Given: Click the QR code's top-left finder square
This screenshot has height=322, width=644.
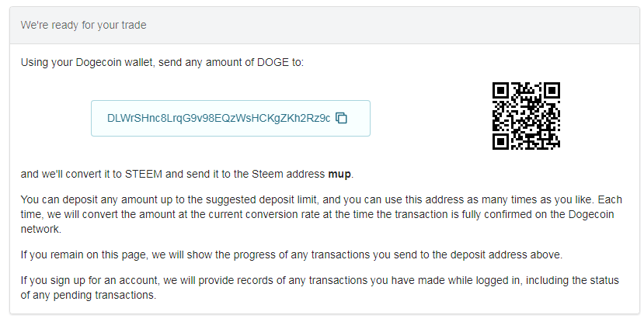Looking at the screenshot, I should coord(501,90).
